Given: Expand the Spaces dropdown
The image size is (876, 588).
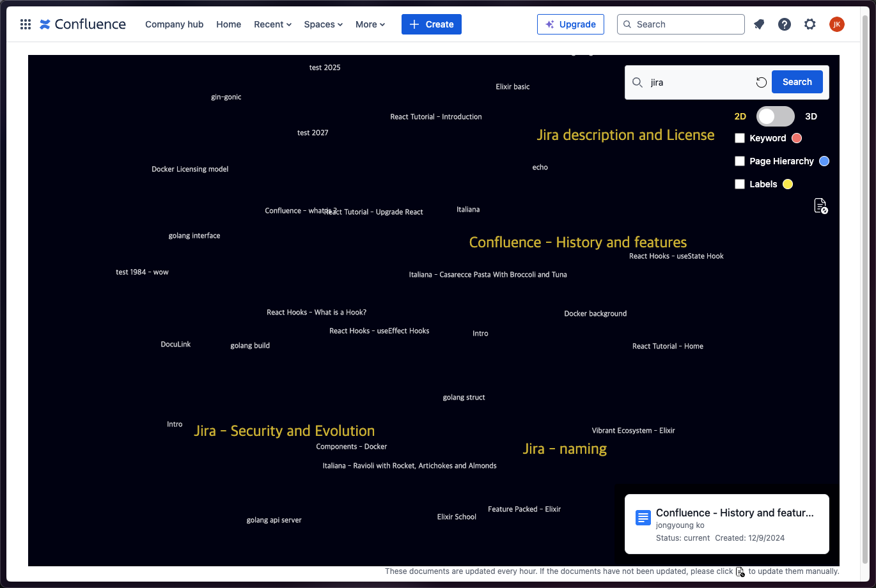Looking at the screenshot, I should click(324, 24).
